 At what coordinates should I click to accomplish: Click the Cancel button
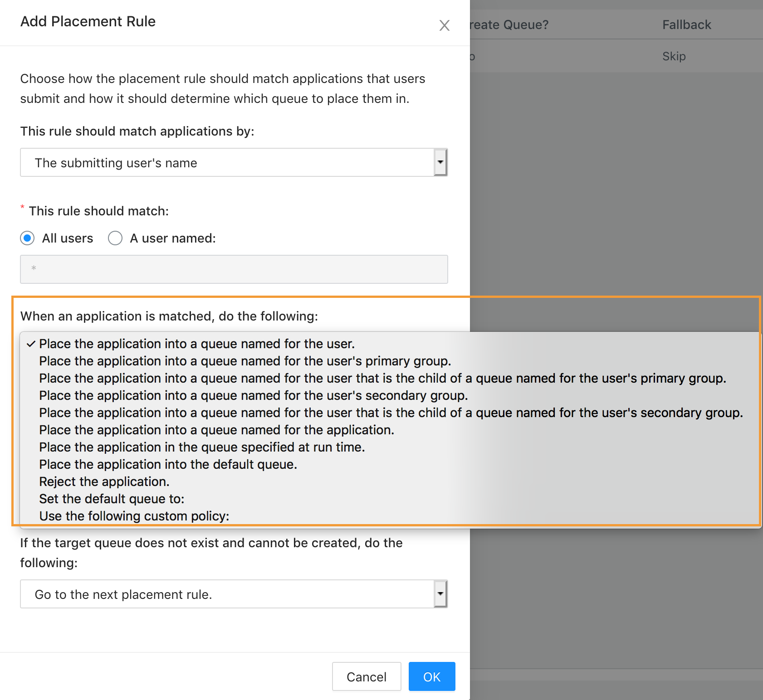tap(367, 676)
